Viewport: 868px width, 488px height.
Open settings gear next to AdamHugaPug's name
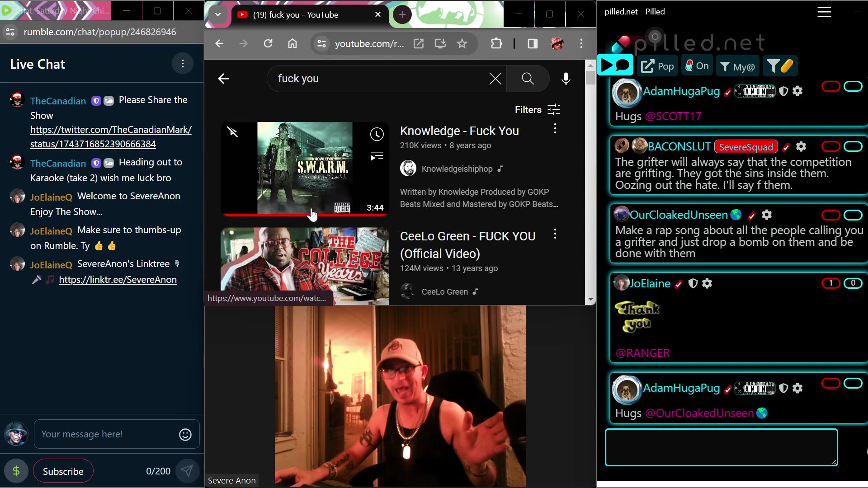(x=797, y=90)
